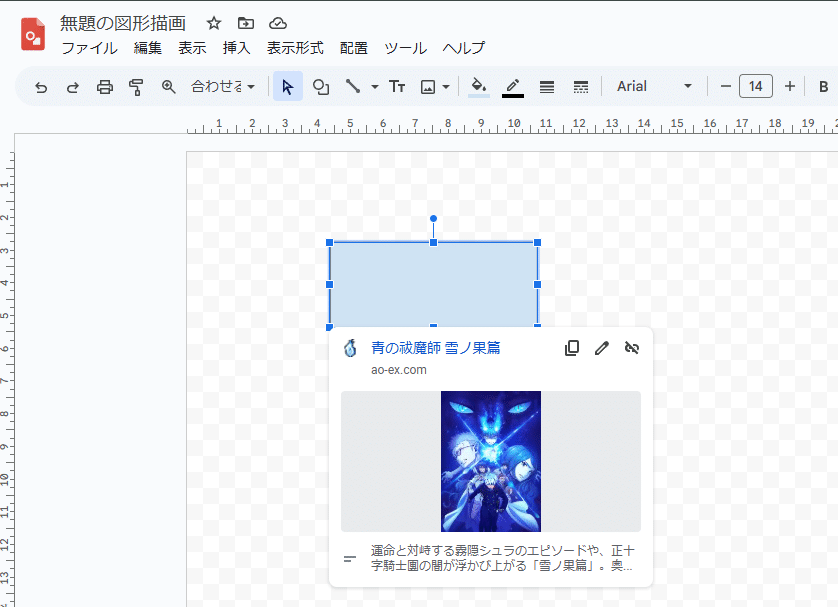Viewport: 838px width, 607px height.
Task: Click the ao-ex.com domain text
Action: tap(399, 370)
